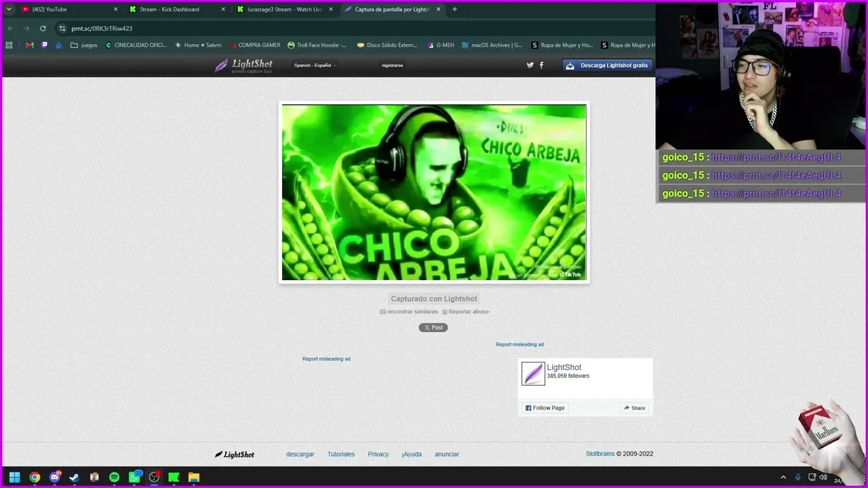
Task: Reload the current page
Action: (43, 28)
